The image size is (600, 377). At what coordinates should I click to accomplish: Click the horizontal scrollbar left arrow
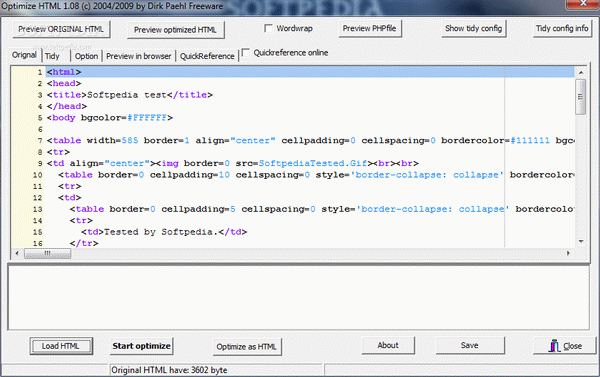pos(17,253)
